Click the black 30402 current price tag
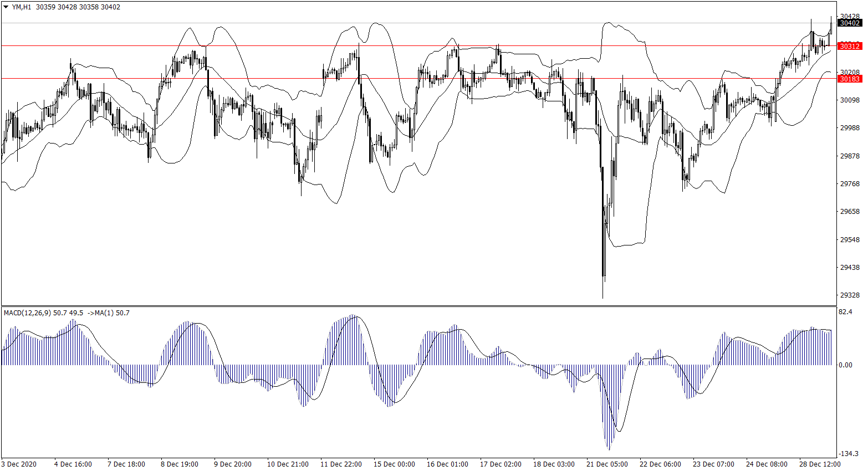 point(850,23)
